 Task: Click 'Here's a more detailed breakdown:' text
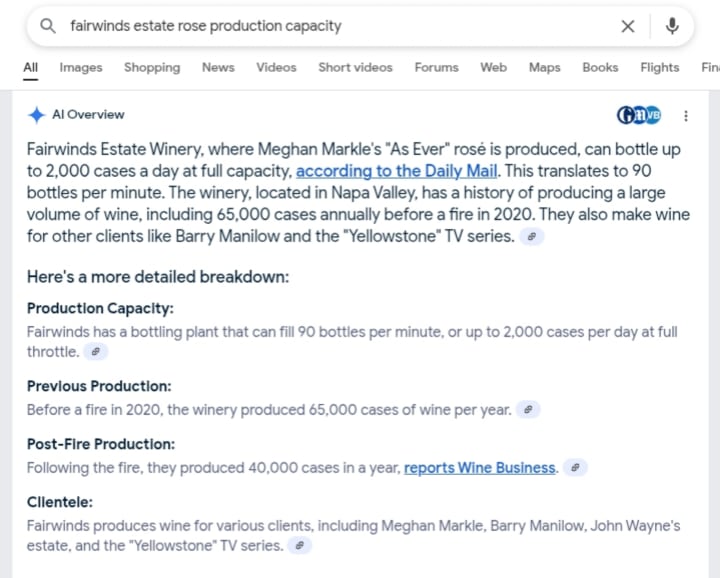(x=158, y=277)
